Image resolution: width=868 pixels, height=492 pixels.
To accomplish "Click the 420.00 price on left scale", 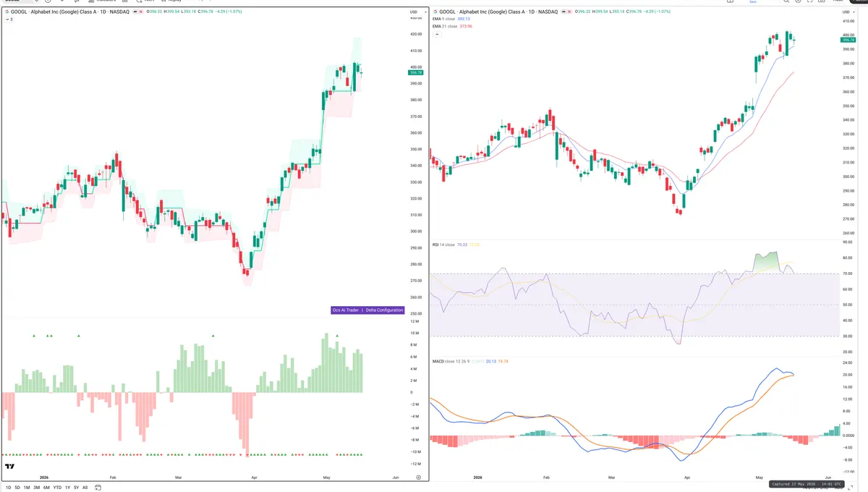I will [x=416, y=34].
